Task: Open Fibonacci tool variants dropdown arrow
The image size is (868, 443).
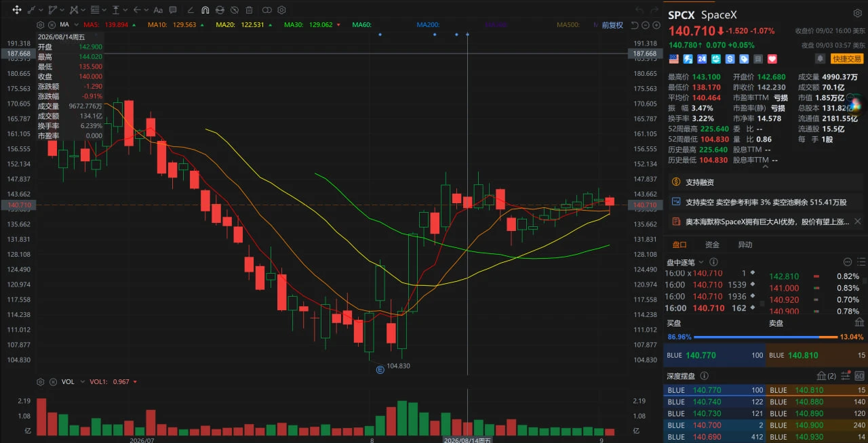Action: click(104, 10)
